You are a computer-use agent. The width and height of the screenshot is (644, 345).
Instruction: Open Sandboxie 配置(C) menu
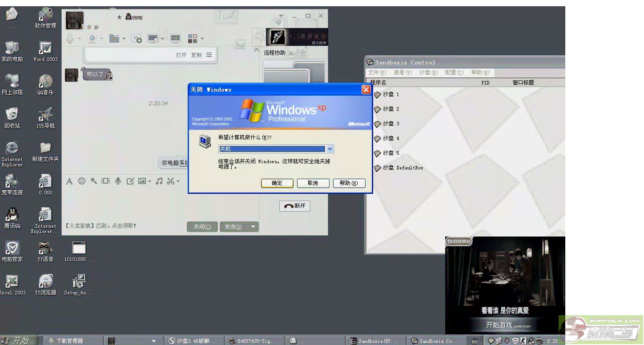click(454, 72)
